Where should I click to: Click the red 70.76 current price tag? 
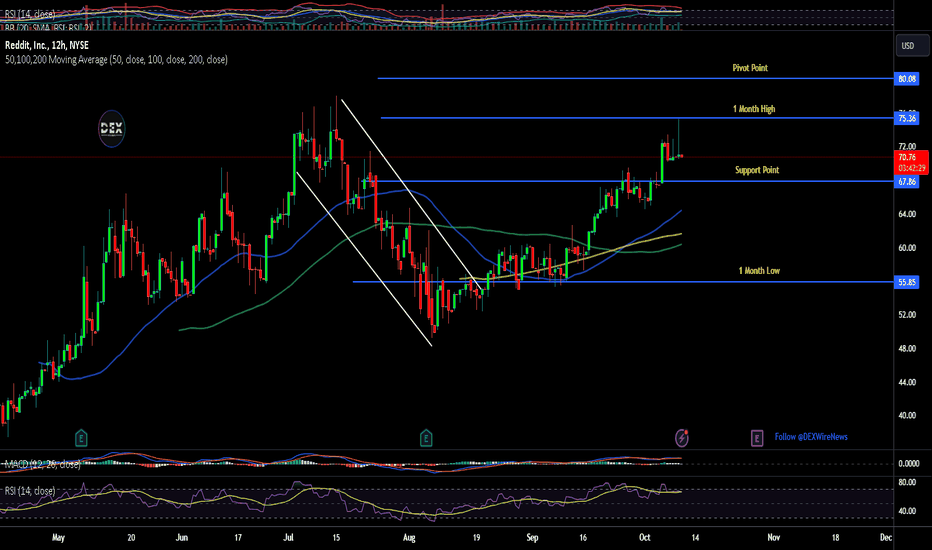tap(911, 162)
